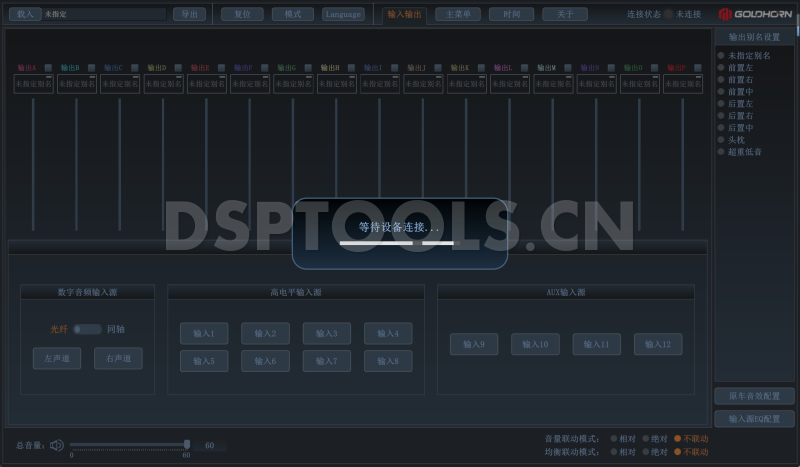
Task: Select the 未指定别名 alias radio option
Action: (744, 56)
